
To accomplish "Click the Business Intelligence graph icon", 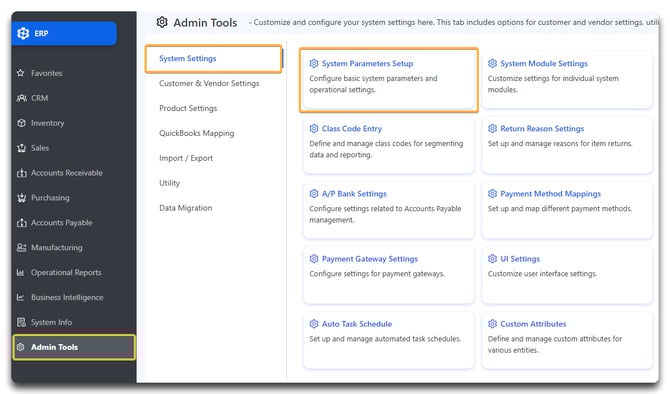I will click(x=20, y=297).
